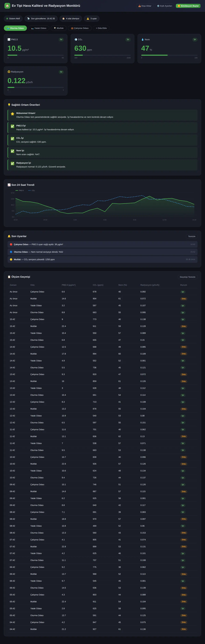Click the red dot on Çalışma Odası alert

[x=11, y=244]
